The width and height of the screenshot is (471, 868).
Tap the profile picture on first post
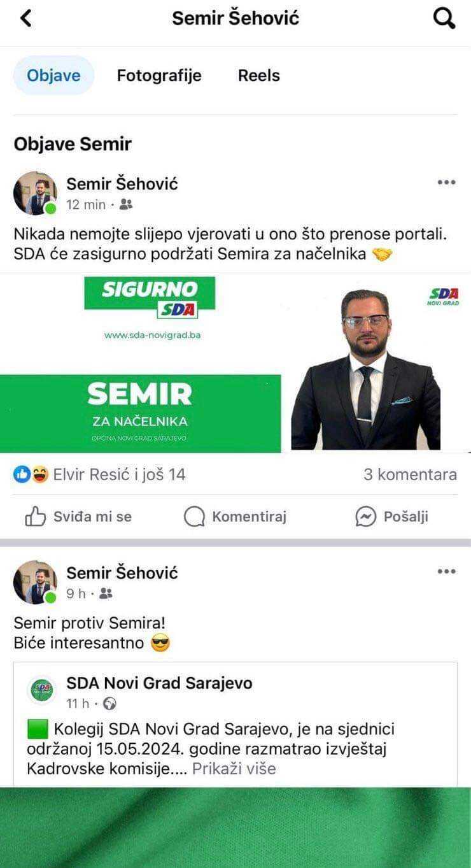tap(35, 193)
